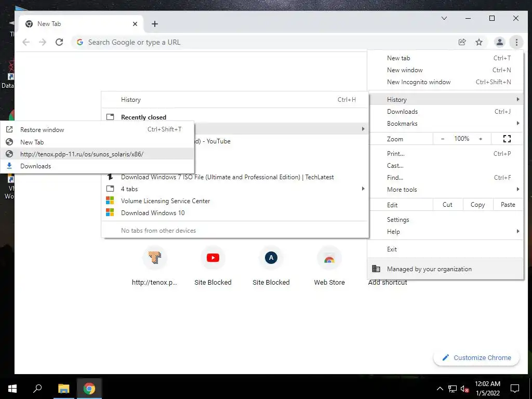Select New tab in Chrome menu
Image resolution: width=532 pixels, height=399 pixels.
coord(445,58)
